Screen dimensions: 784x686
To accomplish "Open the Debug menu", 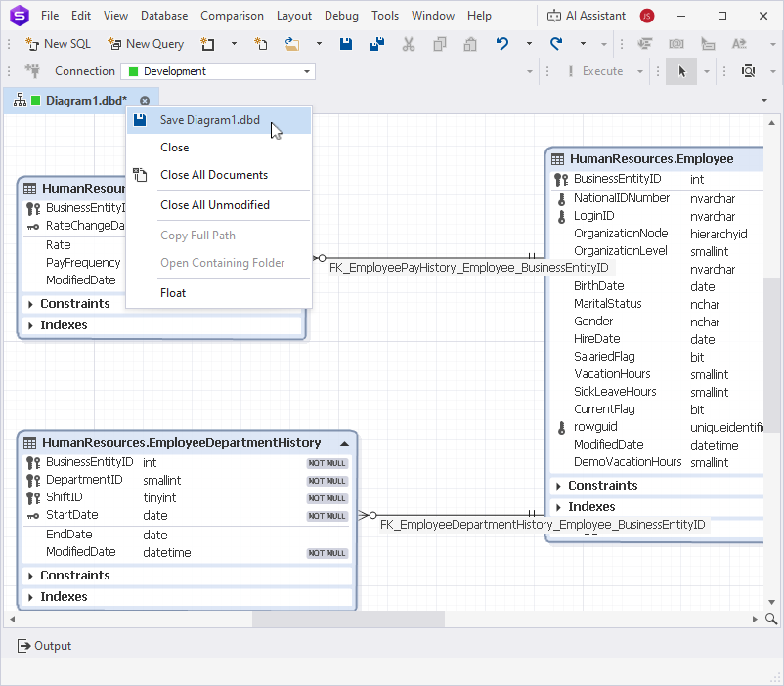I will [341, 16].
